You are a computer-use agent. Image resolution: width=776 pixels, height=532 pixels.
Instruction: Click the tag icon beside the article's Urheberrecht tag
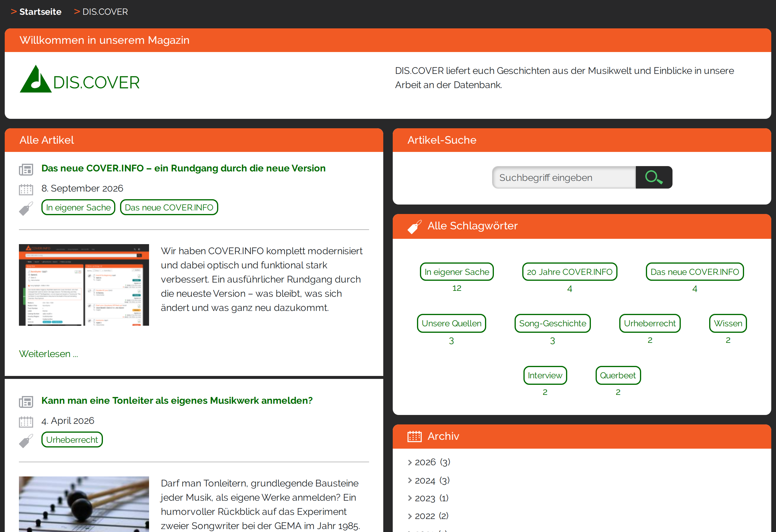tap(26, 441)
